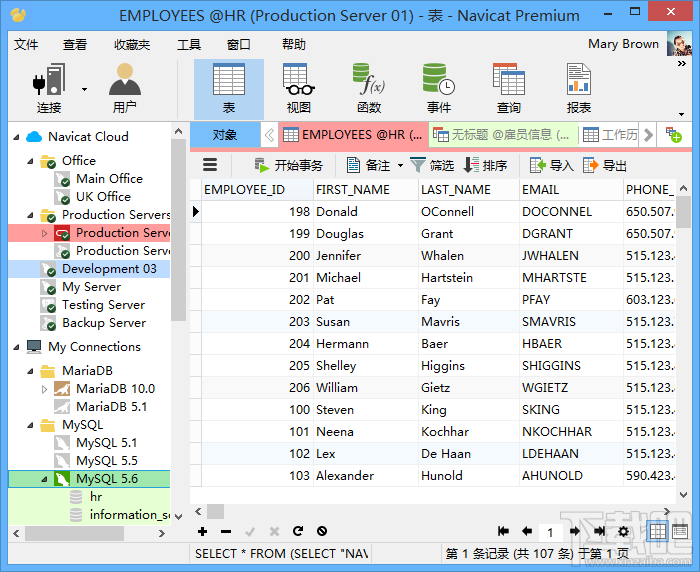Add a new record with plus icon
This screenshot has height=572, width=700.
pos(202,531)
